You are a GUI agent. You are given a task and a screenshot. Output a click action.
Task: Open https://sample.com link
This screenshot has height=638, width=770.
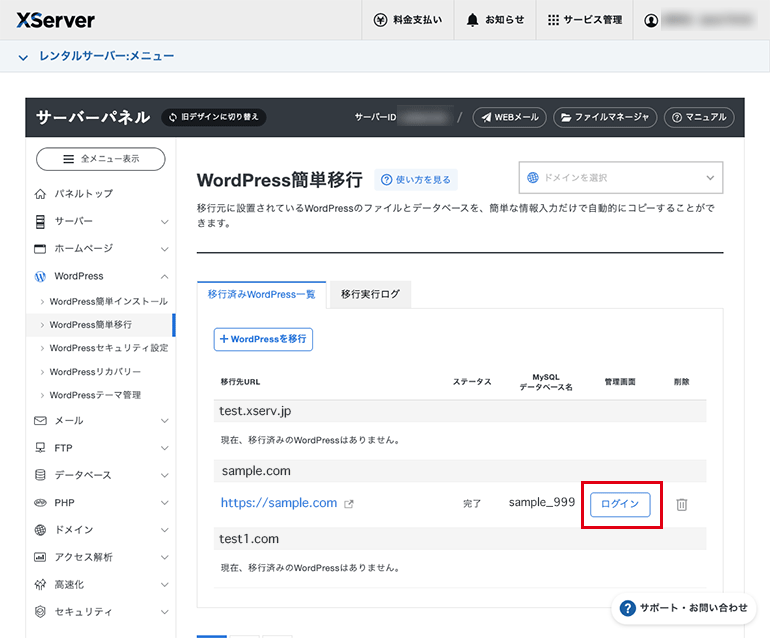(x=278, y=503)
